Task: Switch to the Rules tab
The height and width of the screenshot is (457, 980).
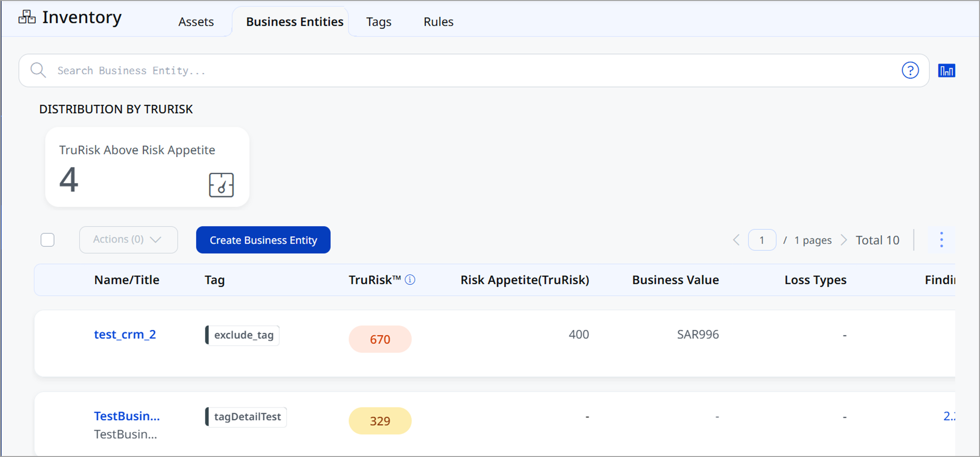Action: tap(438, 22)
